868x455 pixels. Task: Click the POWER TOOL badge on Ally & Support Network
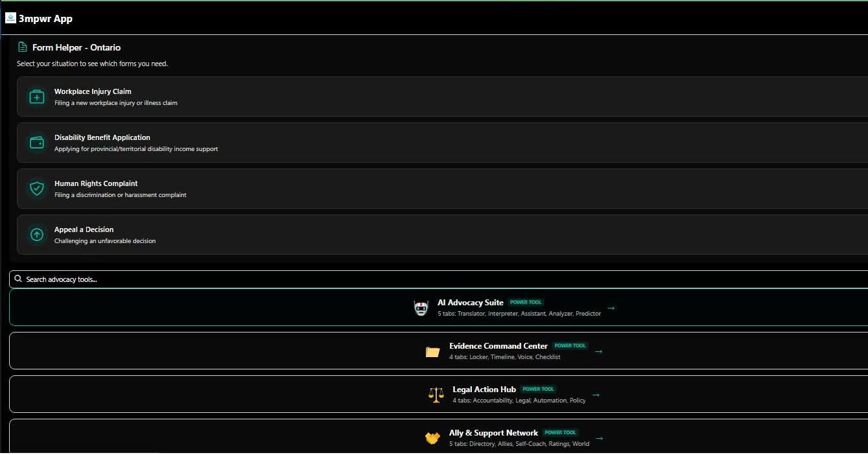point(560,432)
